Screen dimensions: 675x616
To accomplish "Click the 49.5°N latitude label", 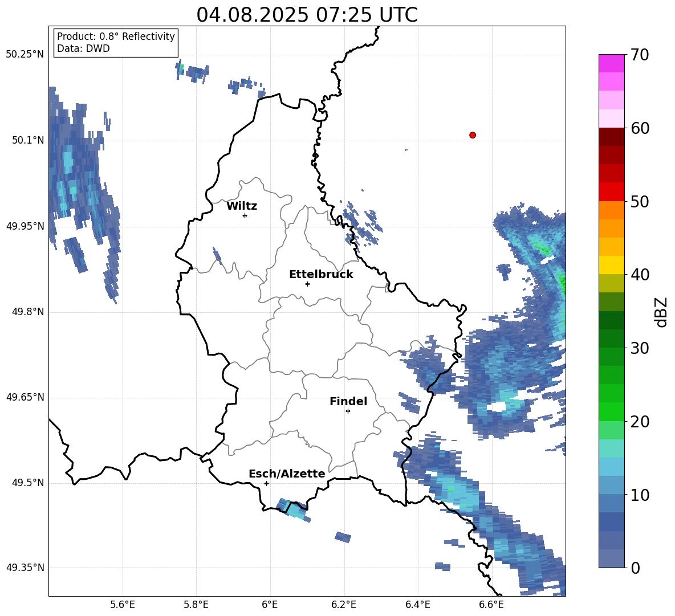I will (27, 483).
